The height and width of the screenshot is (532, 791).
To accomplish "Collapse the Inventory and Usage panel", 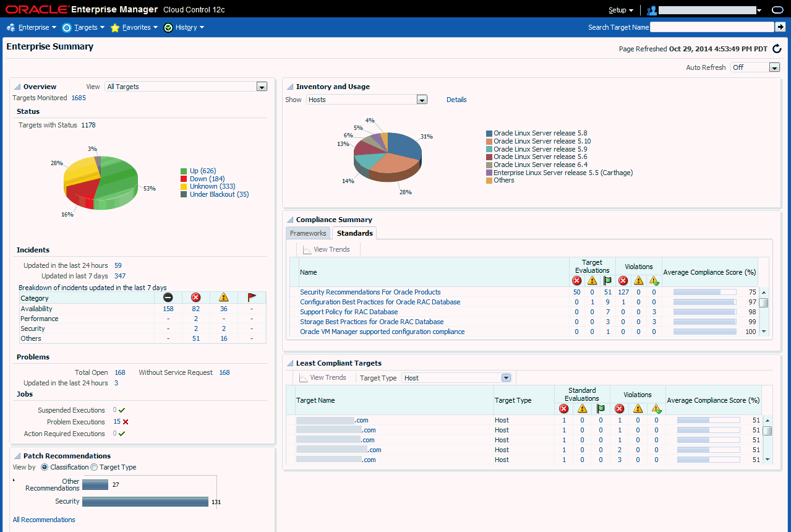I will point(290,87).
